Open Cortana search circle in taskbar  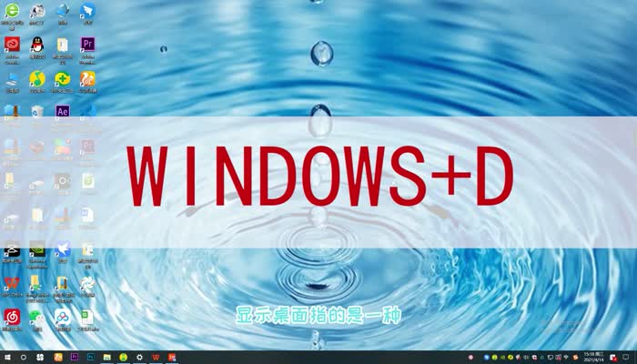(24, 358)
